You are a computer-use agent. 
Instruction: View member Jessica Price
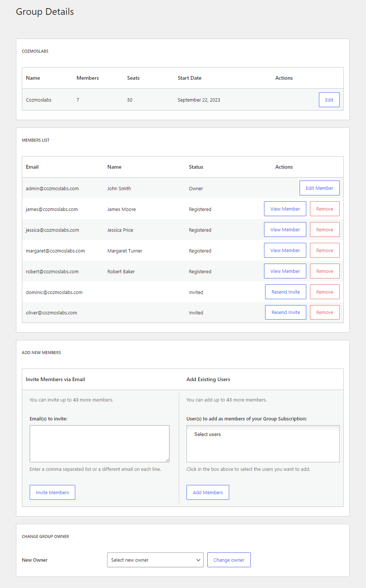point(285,229)
